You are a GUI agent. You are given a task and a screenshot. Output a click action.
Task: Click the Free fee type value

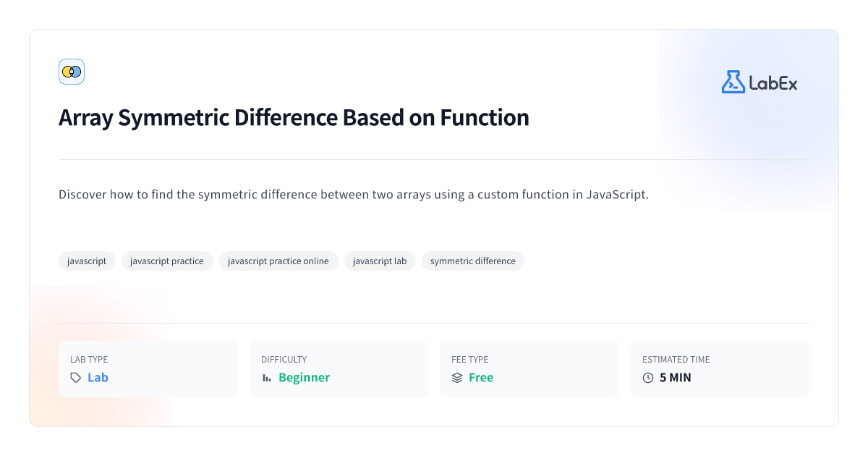pos(481,378)
